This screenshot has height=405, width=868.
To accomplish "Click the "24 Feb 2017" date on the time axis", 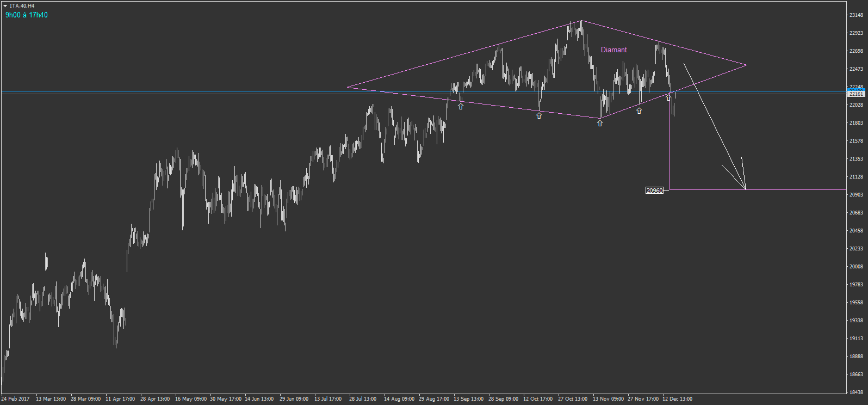I will 16,398.
